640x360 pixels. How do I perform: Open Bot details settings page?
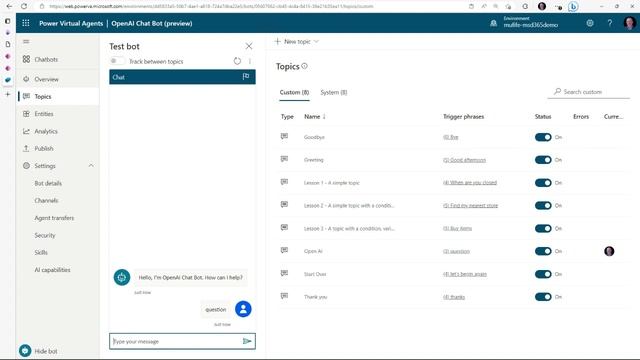coord(48,183)
